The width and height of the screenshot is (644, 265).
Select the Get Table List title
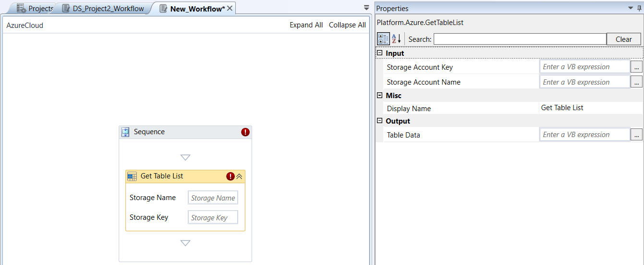pos(161,176)
